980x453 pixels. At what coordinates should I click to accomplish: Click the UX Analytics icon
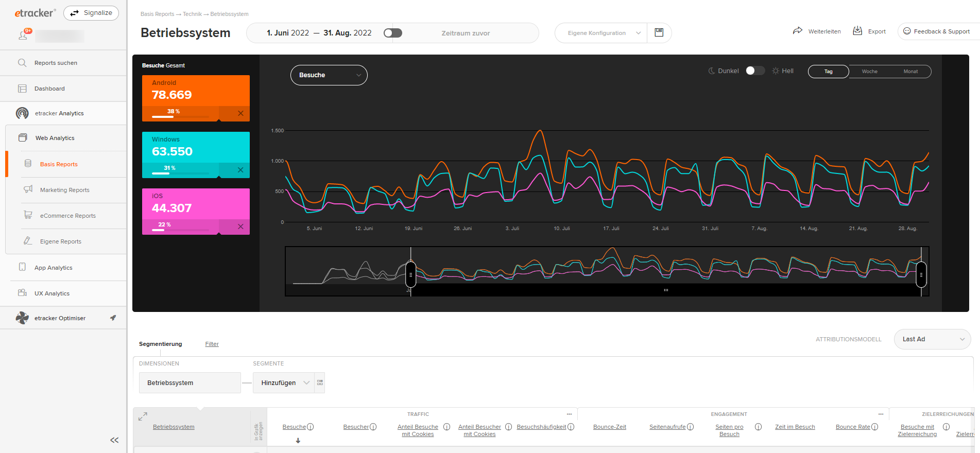22,293
